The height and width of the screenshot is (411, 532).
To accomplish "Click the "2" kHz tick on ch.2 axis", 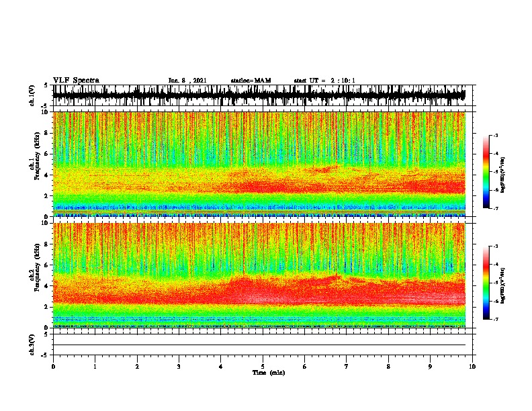I will pyautogui.click(x=47, y=307).
